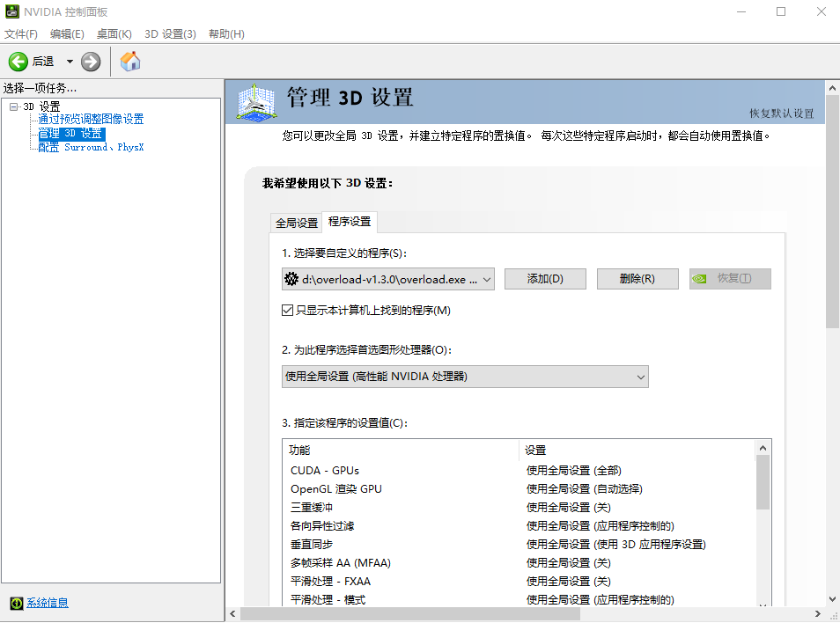The height and width of the screenshot is (623, 840).
Task: Select 平滑处理 - 模式 row
Action: (x=519, y=599)
